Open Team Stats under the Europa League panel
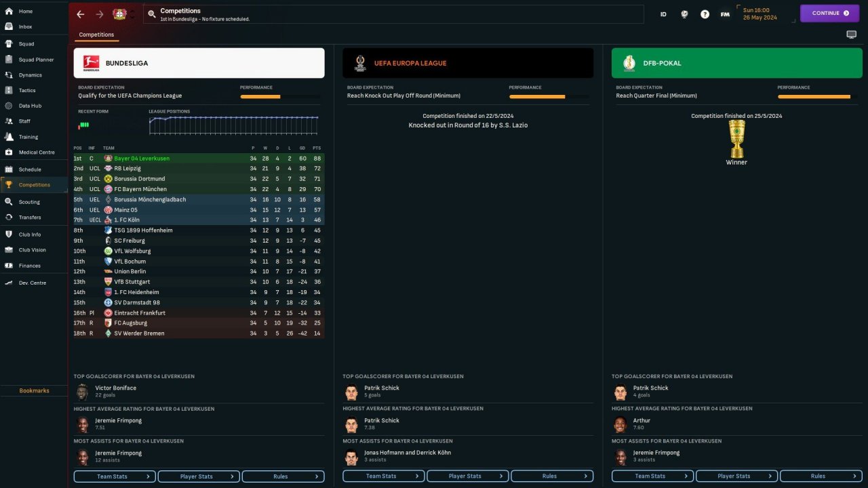This screenshot has width=868, height=488. 384,476
